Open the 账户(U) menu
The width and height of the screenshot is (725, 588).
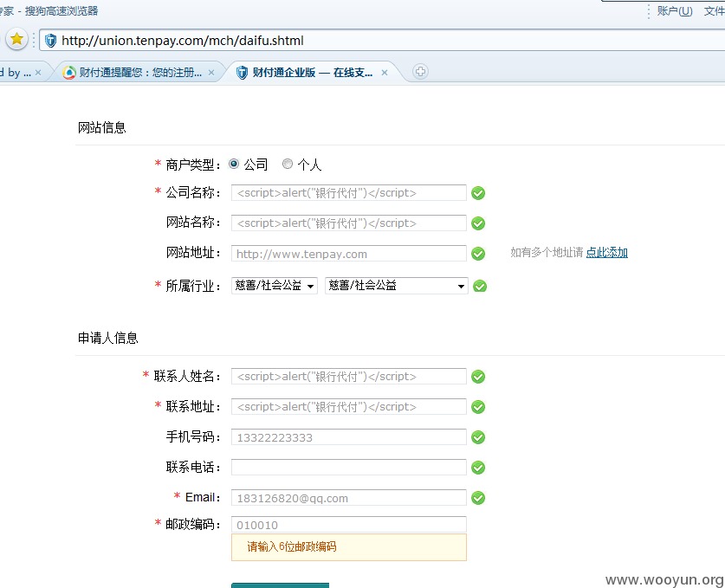675,10
